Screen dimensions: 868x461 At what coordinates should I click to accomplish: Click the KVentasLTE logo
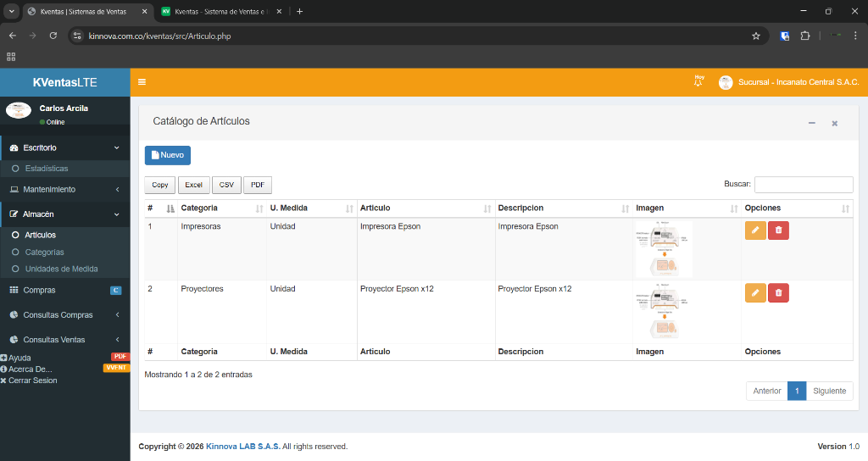click(x=64, y=82)
